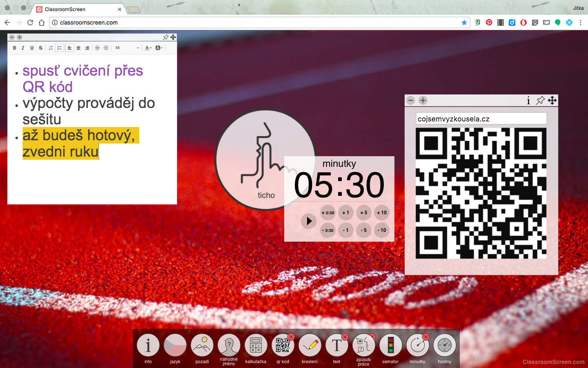Click the způsob práce work symbols icon
Screen dimensions: 588x368
tap(364, 346)
